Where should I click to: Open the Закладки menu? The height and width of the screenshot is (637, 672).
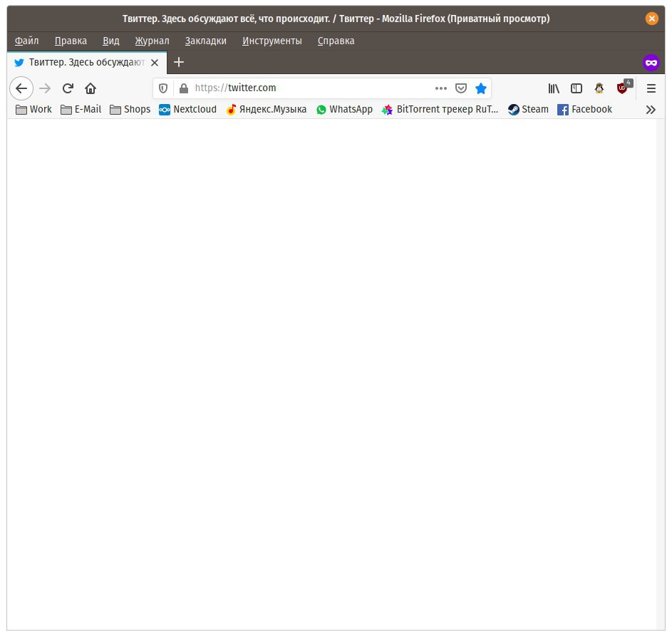[x=206, y=41]
